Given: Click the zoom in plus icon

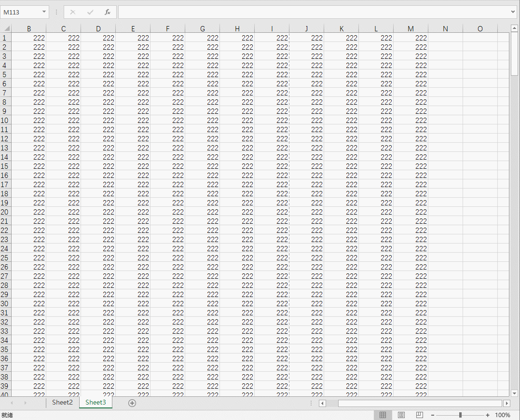Looking at the screenshot, I should [488, 415].
